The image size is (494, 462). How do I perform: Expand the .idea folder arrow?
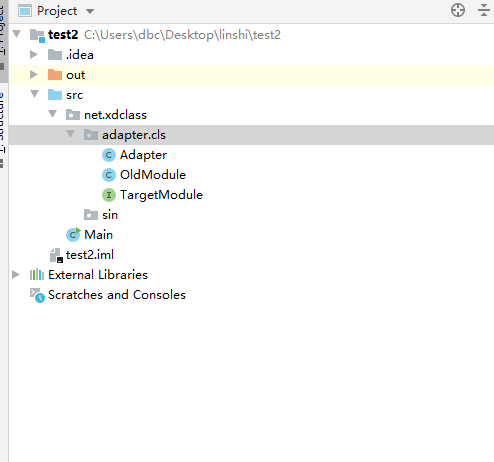[x=34, y=54]
